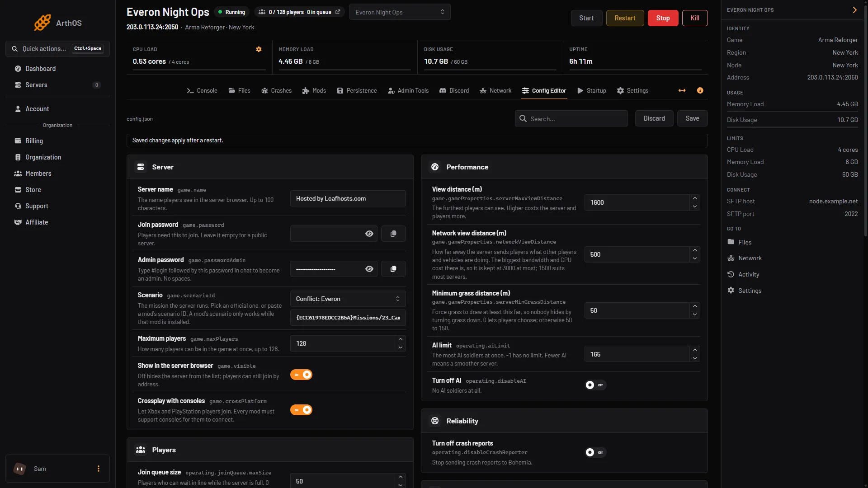The width and height of the screenshot is (868, 488).
Task: Toggle Crossplay with consoles switch
Action: point(301,410)
